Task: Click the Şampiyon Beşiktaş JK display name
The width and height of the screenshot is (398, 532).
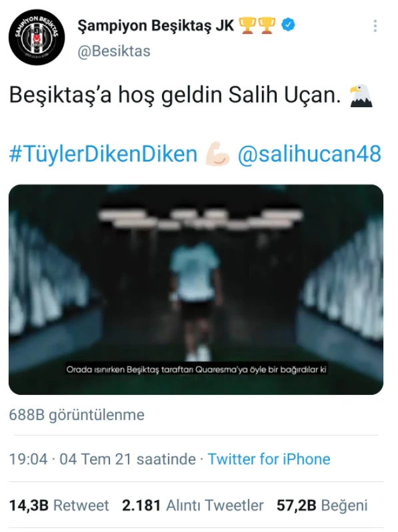Action: click(x=156, y=25)
